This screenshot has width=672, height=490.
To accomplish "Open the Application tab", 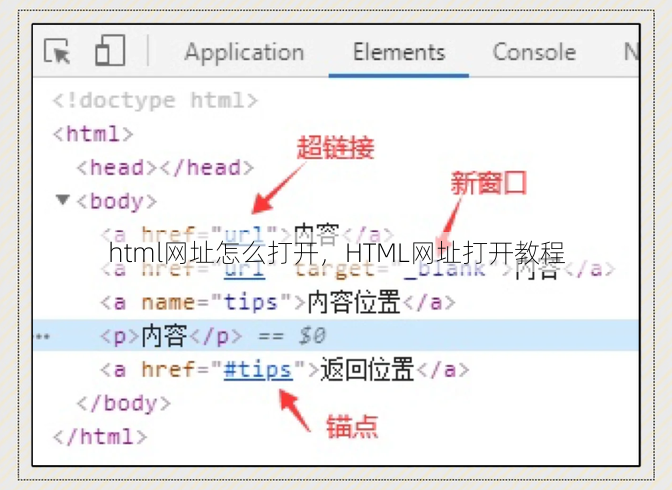I will (244, 52).
